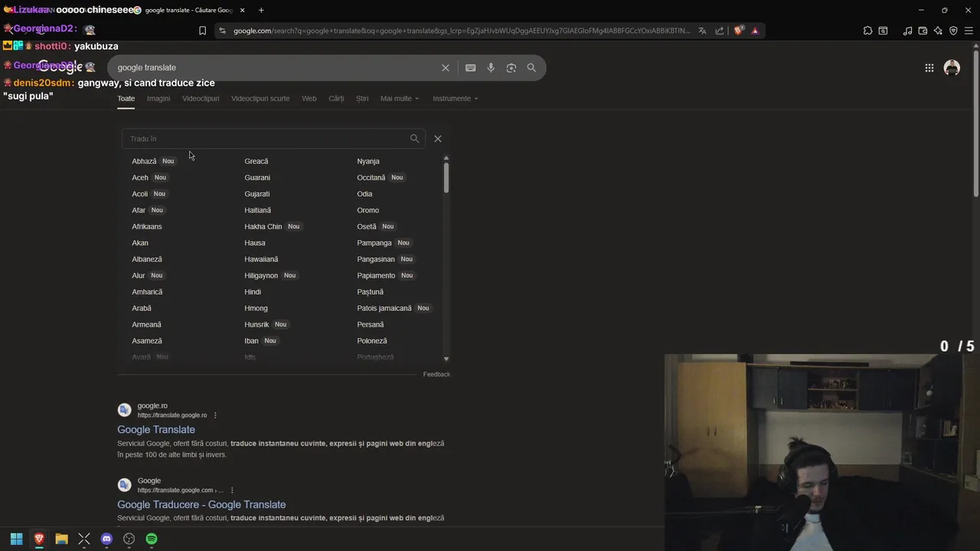Choose Afrikaans from the language list
Viewport: 980px width, 551px height.
[147, 227]
